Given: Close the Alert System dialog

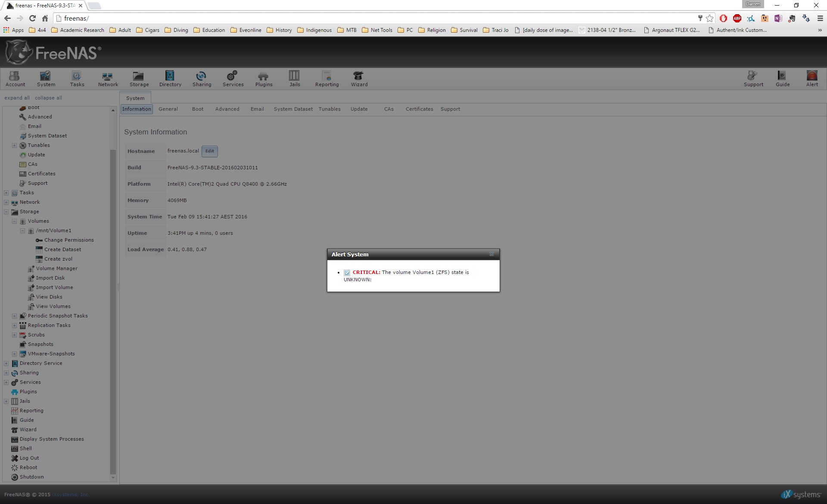Looking at the screenshot, I should [x=491, y=254].
